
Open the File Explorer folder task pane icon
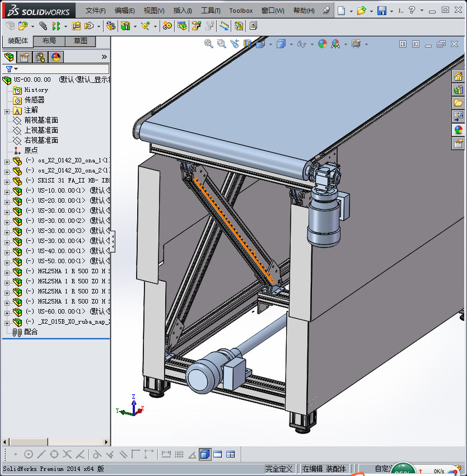[459, 103]
